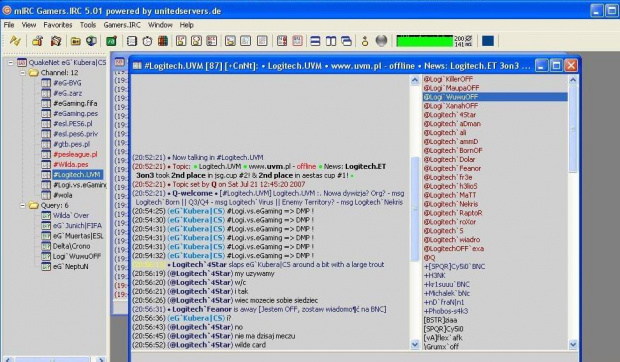Image resolution: width=620 pixels, height=362 pixels.
Task: Open the Received Files toolbar icon
Action: pyautogui.click(x=230, y=41)
